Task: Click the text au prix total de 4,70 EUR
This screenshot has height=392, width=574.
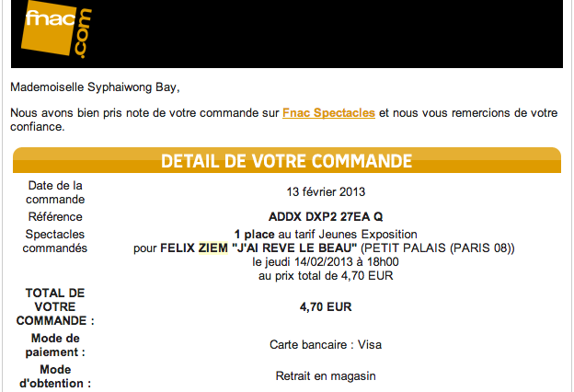Action: 326,275
